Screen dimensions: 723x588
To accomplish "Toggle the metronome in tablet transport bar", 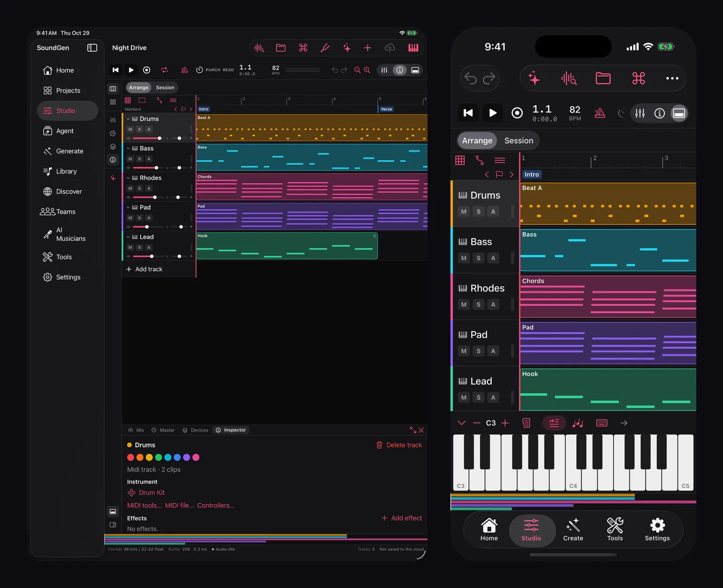I will coord(184,70).
